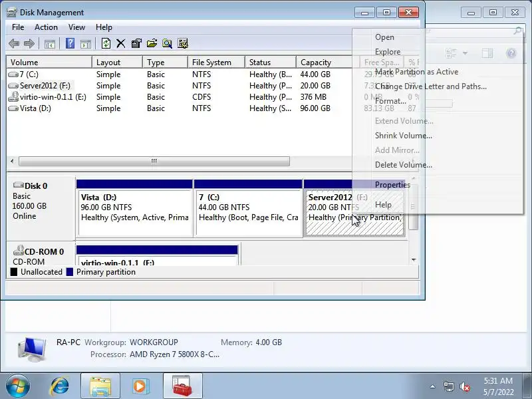Click the red toolbox taskbar icon
This screenshot has height=399, width=532.
tap(182, 386)
